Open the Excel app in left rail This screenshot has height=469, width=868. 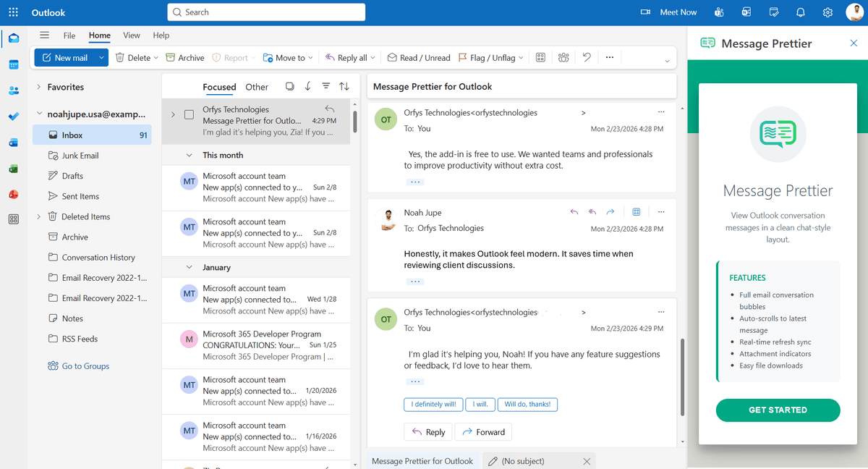tap(14, 169)
